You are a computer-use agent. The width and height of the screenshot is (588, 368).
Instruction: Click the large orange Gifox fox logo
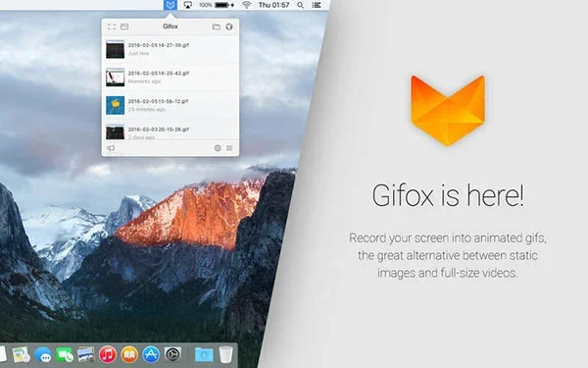448,110
